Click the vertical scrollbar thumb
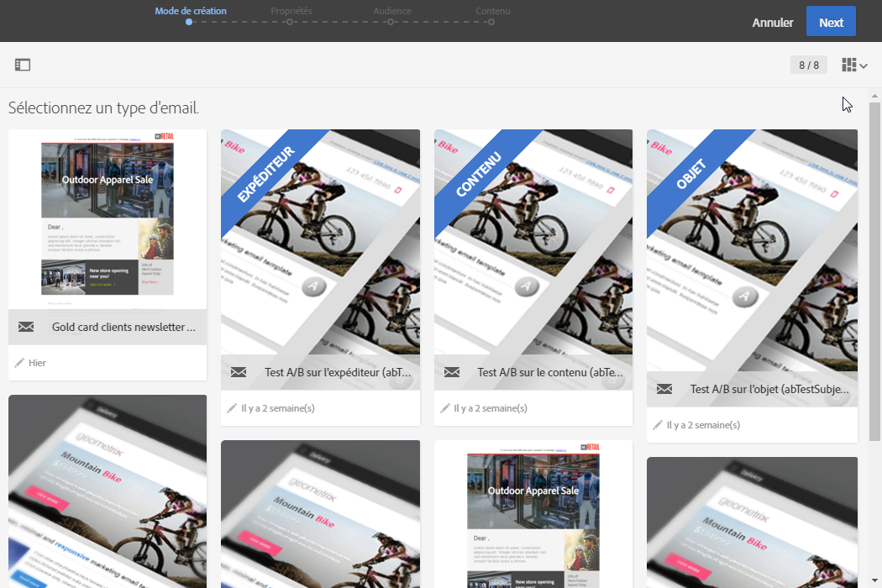The image size is (882, 588). pyautogui.click(x=874, y=271)
